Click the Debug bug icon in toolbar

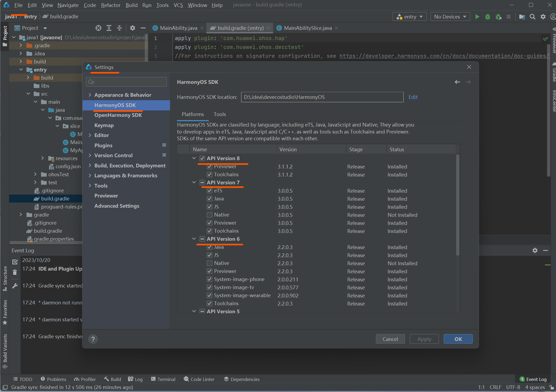487,17
